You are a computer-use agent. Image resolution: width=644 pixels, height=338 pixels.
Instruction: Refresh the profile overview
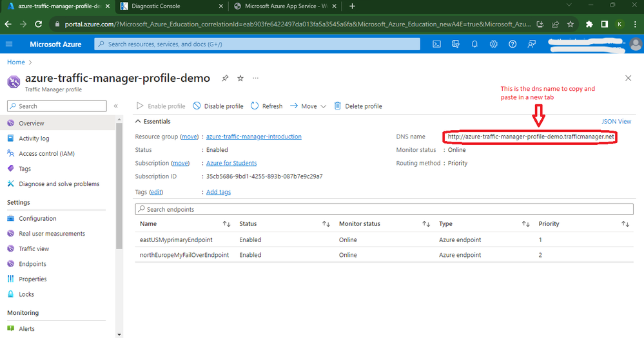(x=266, y=106)
